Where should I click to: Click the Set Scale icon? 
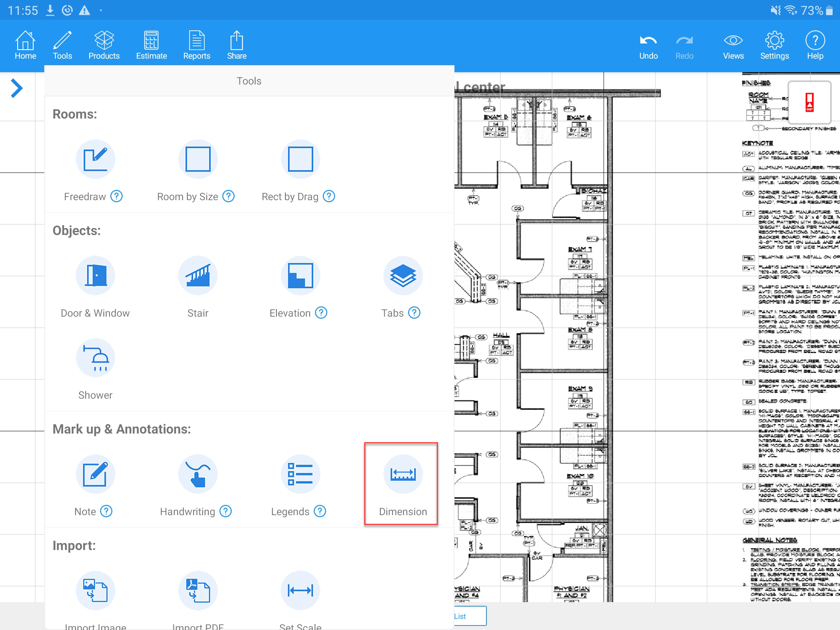300,591
